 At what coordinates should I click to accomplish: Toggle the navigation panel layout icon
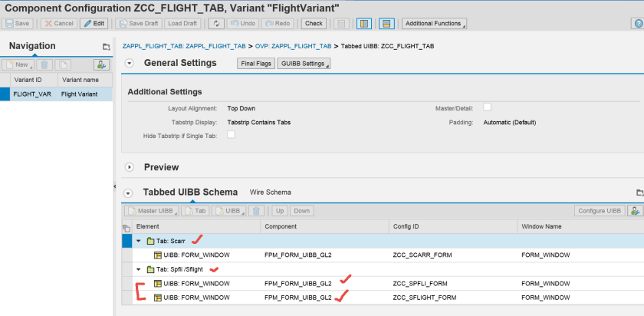pyautogui.click(x=364, y=24)
